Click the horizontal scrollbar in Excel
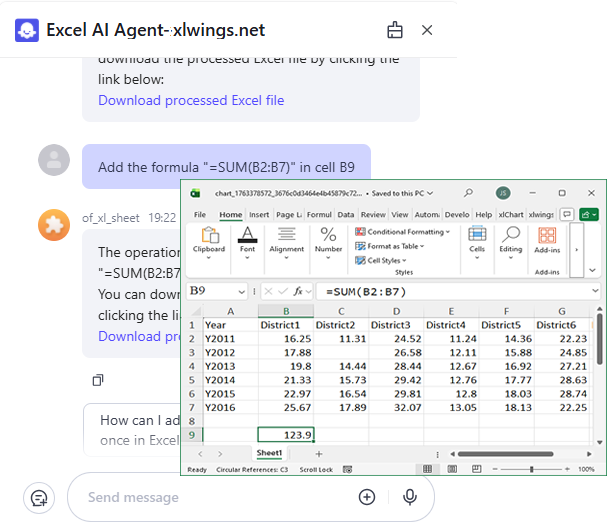Image resolution: width=607 pixels, height=532 pixels. [506, 454]
